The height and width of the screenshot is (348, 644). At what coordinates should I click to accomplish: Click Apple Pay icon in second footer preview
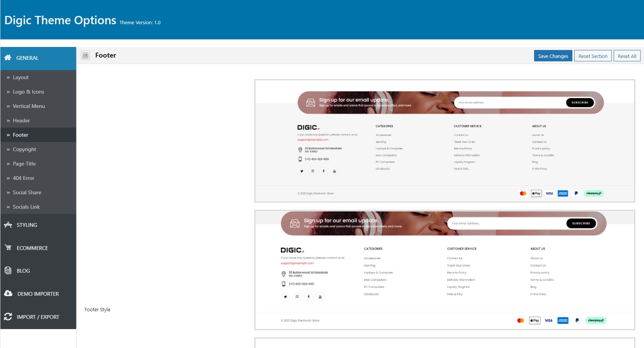535,320
